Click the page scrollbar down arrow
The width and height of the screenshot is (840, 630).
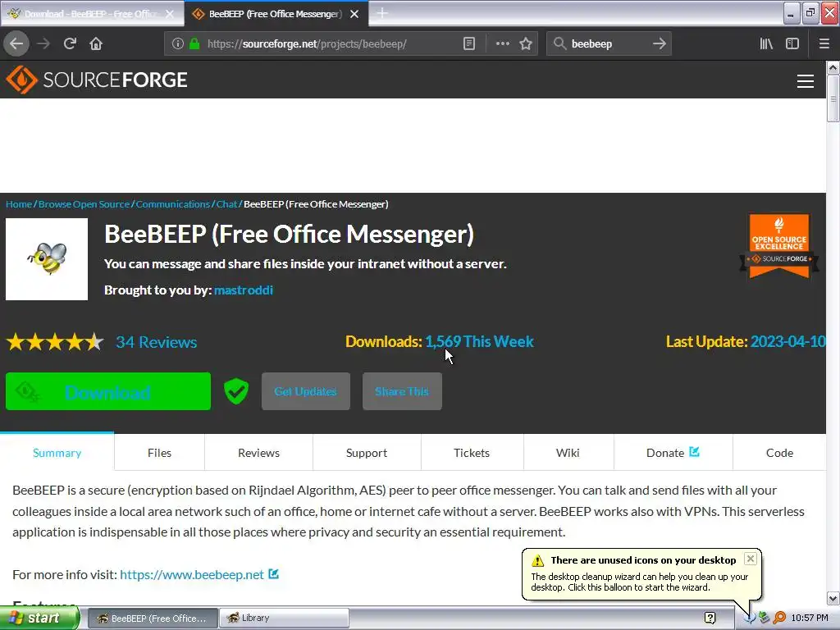[x=833, y=598]
